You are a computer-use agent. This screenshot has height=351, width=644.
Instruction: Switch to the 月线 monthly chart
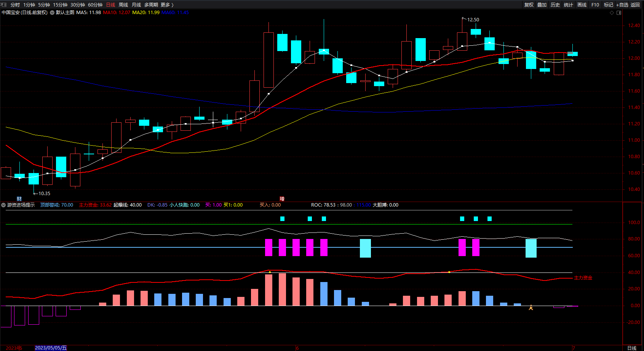pos(136,5)
